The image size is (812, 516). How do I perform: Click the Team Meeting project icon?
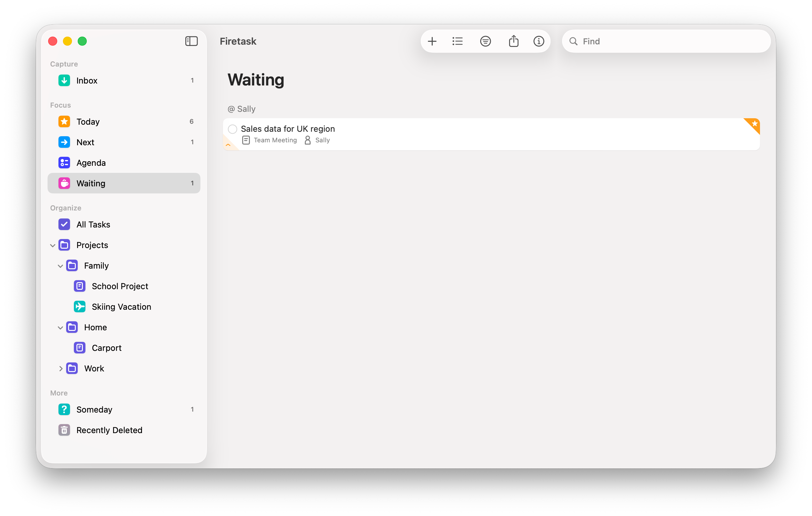coord(246,140)
